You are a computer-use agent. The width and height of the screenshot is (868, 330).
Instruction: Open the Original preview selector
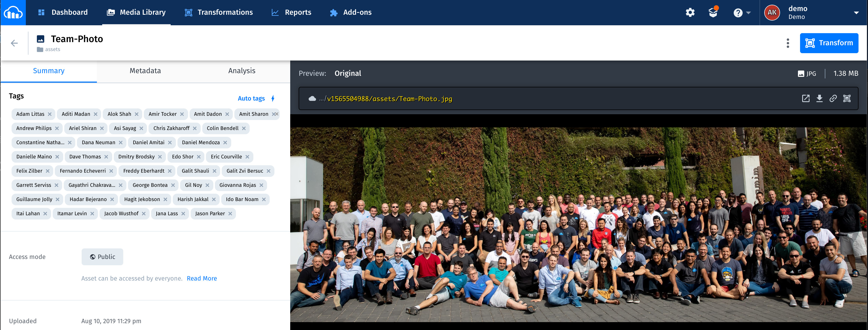click(x=348, y=73)
